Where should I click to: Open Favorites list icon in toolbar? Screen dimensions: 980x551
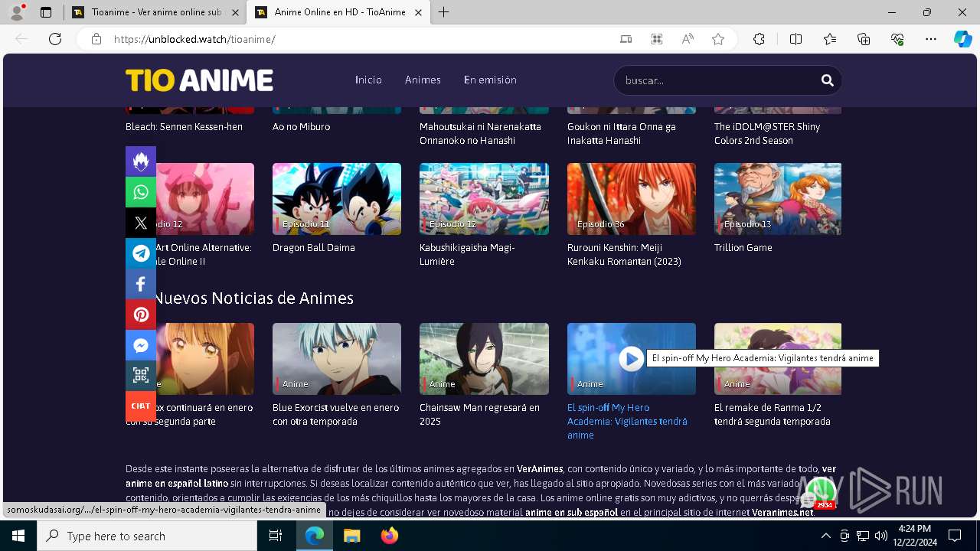(830, 39)
